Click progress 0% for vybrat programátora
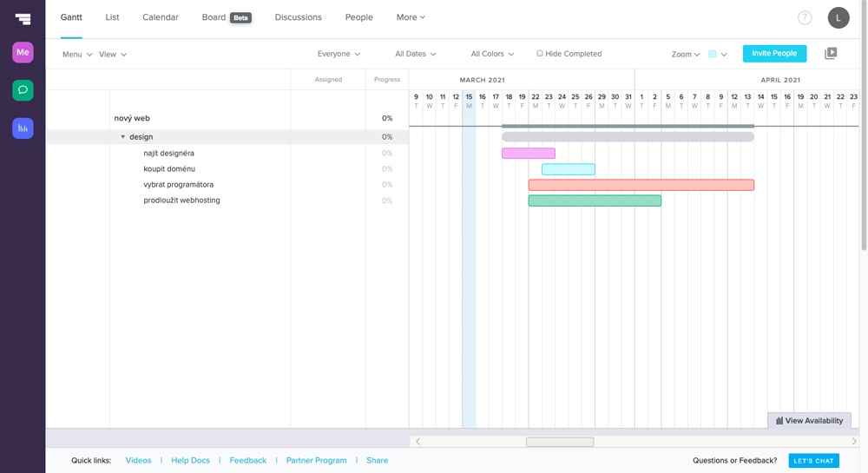 (x=387, y=184)
